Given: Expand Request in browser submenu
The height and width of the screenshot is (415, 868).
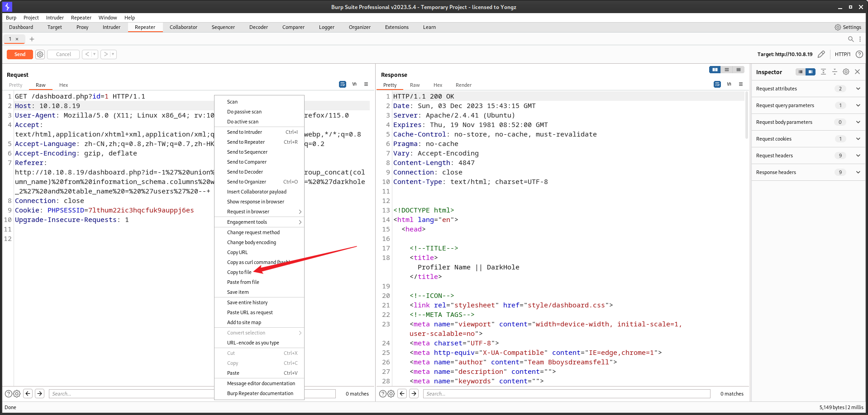Looking at the screenshot, I should (259, 212).
